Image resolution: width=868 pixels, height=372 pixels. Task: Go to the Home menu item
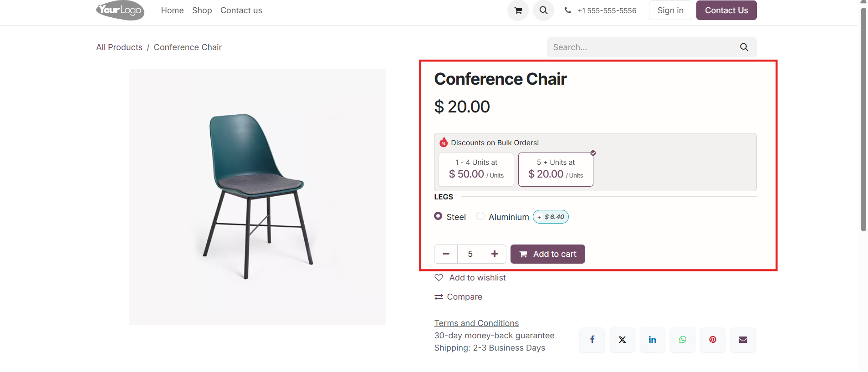[172, 10]
